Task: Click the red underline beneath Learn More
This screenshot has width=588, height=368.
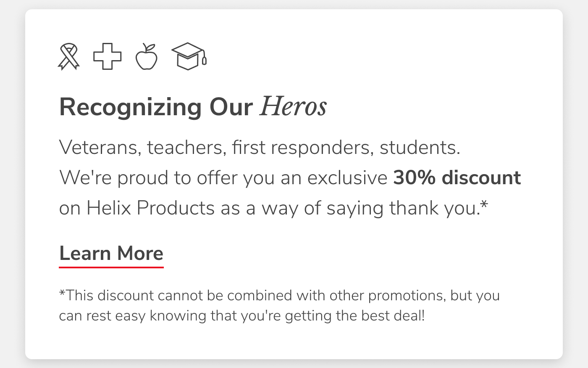Action: coord(111,266)
